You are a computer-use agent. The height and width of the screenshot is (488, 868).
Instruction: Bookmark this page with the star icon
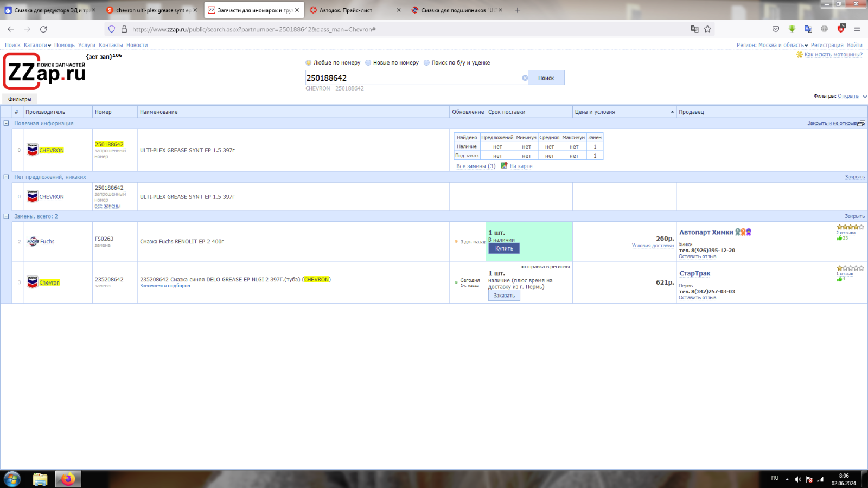click(707, 29)
